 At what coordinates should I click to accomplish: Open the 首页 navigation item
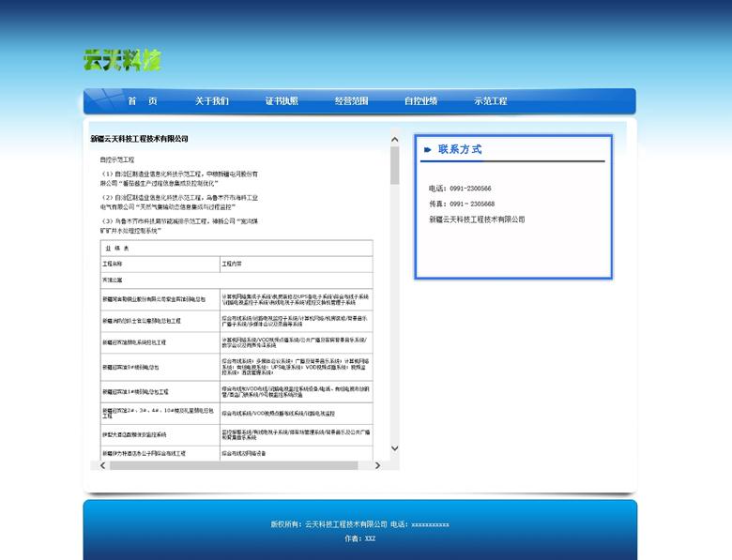(143, 101)
